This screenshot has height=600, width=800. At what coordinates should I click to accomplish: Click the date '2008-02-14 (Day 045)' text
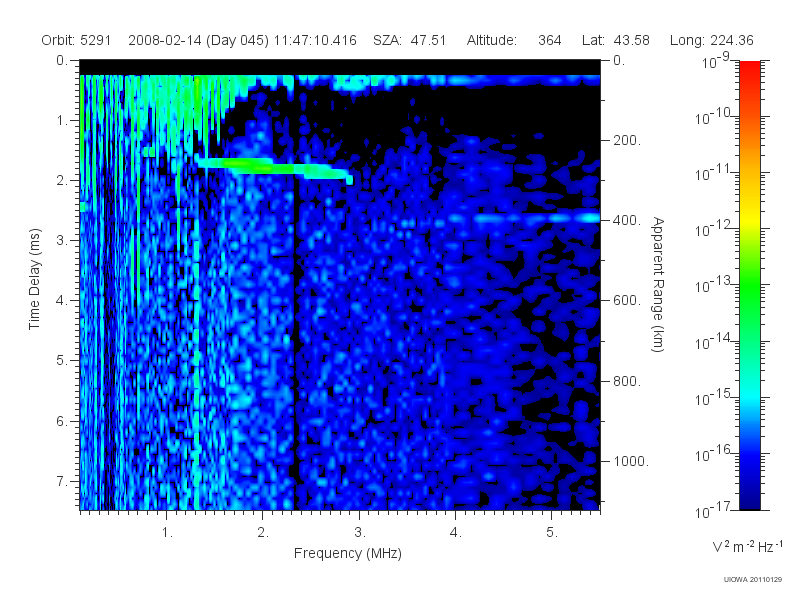(198, 40)
